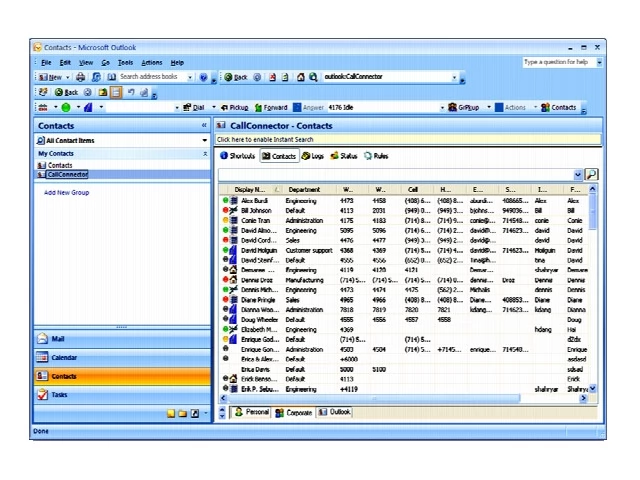Collapse the My Contacts section
Image resolution: width=640 pixels, height=480 pixels.
[x=205, y=154]
